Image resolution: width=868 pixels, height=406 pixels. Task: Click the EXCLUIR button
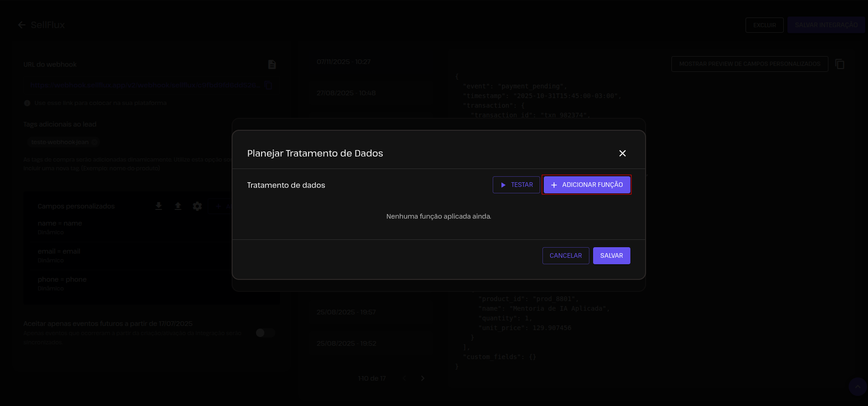point(764,25)
